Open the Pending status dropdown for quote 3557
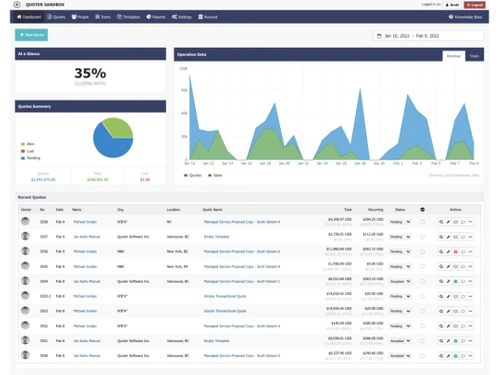 [400, 237]
